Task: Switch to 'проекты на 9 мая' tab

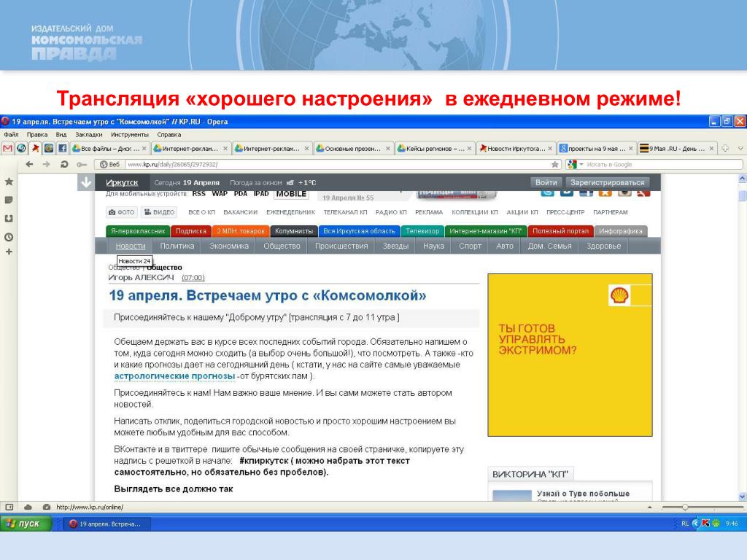Action: 597,149
